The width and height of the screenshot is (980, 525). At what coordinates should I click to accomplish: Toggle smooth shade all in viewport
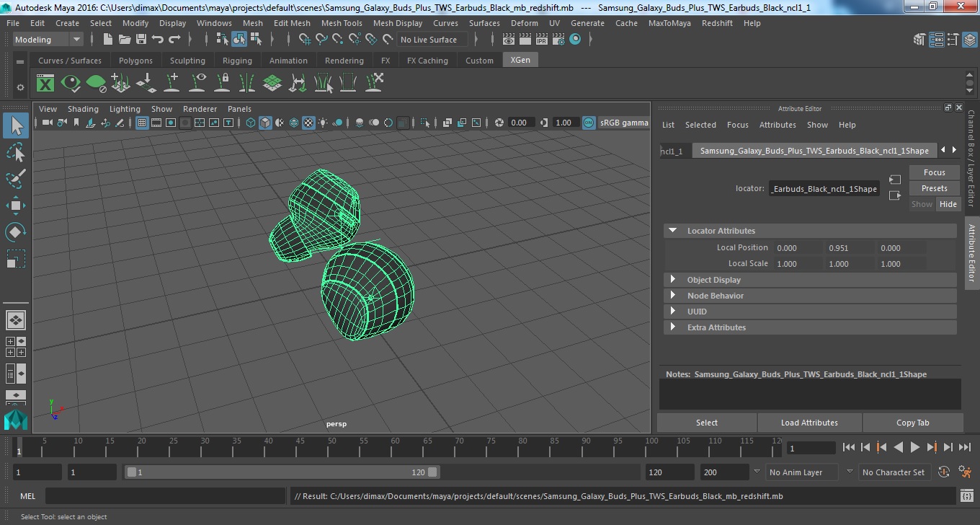(x=265, y=123)
